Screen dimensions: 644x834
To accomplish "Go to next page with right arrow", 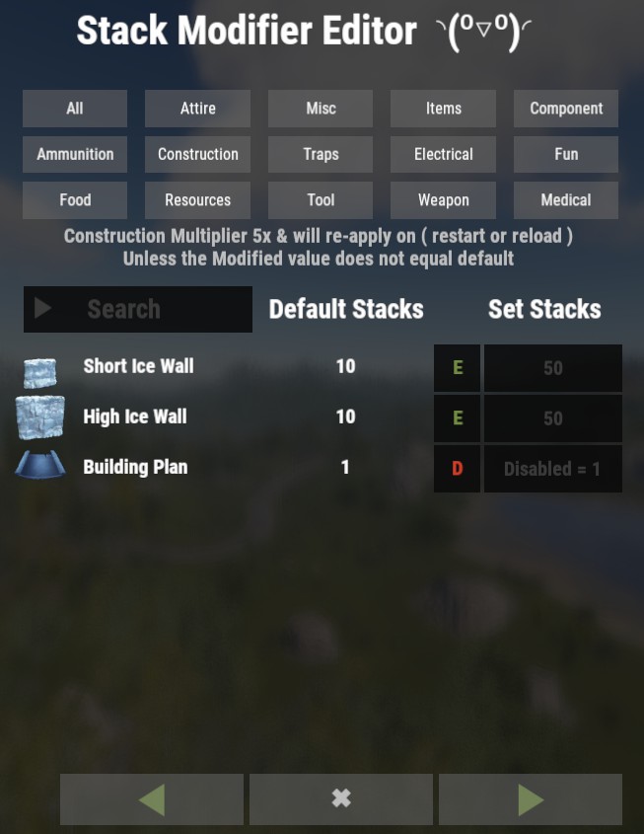I will click(531, 798).
